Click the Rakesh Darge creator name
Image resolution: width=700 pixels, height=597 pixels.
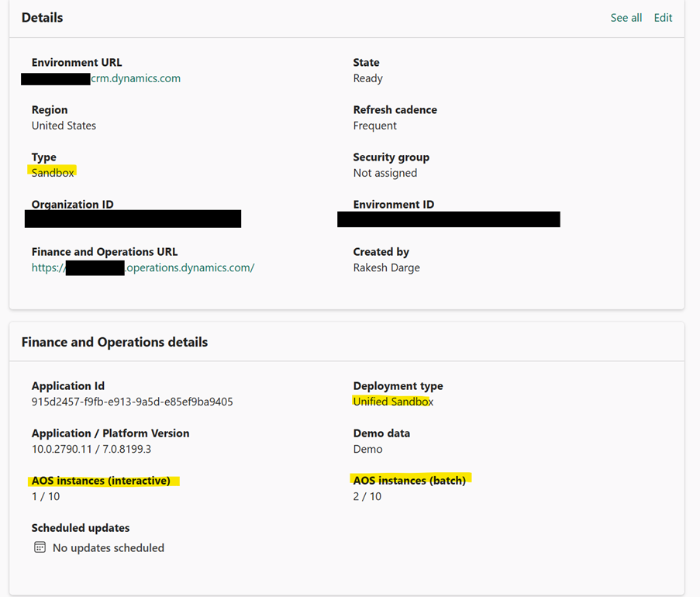[387, 267]
